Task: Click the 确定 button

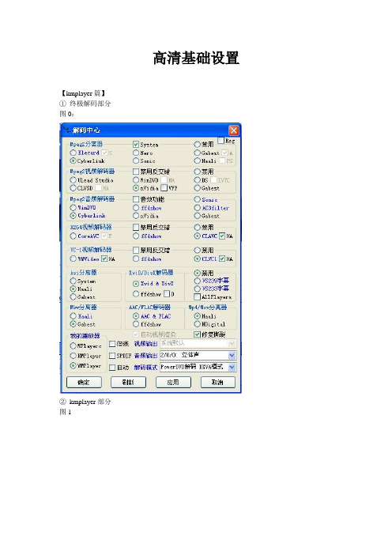Action: (84, 383)
